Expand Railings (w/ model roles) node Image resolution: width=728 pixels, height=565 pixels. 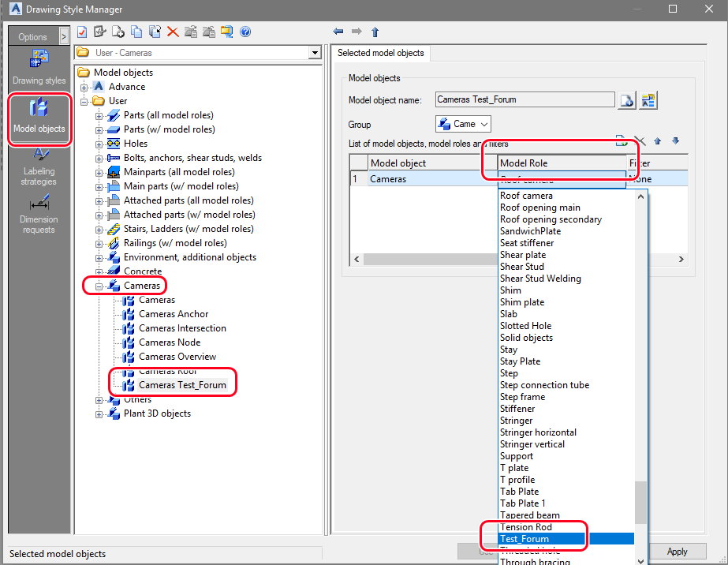tap(99, 244)
